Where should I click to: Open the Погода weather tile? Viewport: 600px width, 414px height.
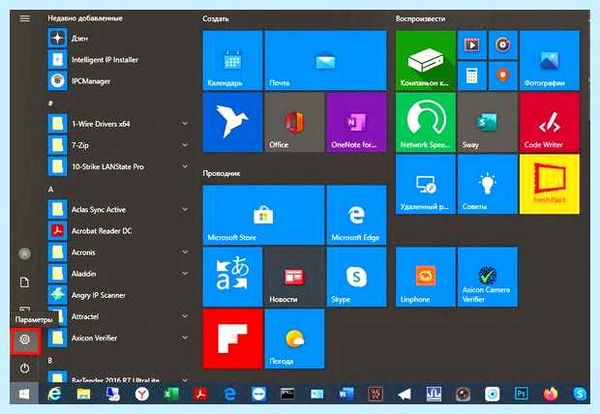coord(294,339)
